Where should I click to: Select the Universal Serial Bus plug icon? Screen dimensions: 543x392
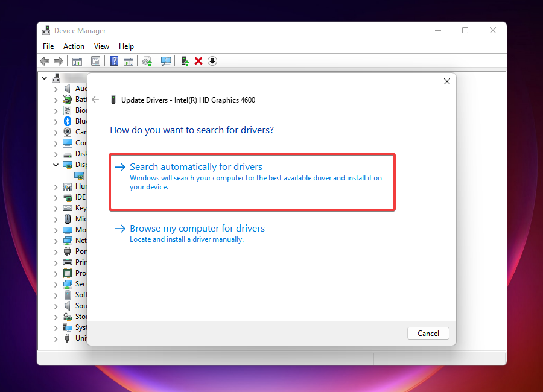coord(67,338)
